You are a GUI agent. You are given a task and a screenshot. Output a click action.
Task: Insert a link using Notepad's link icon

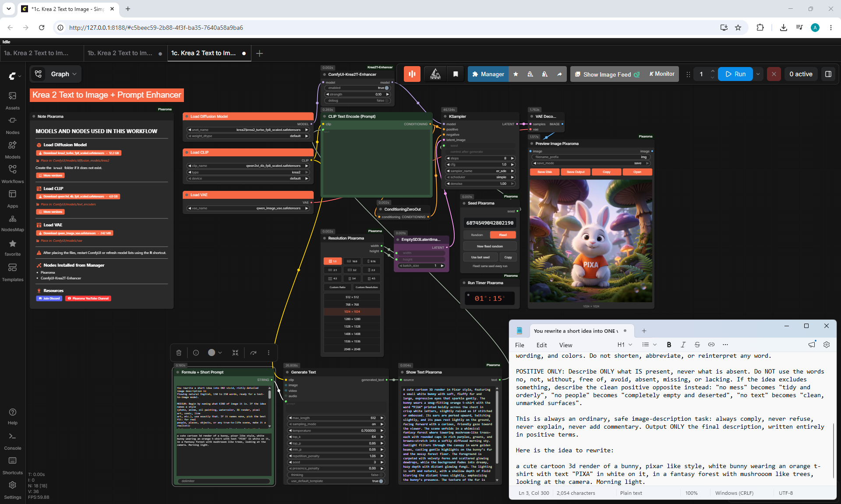(711, 345)
